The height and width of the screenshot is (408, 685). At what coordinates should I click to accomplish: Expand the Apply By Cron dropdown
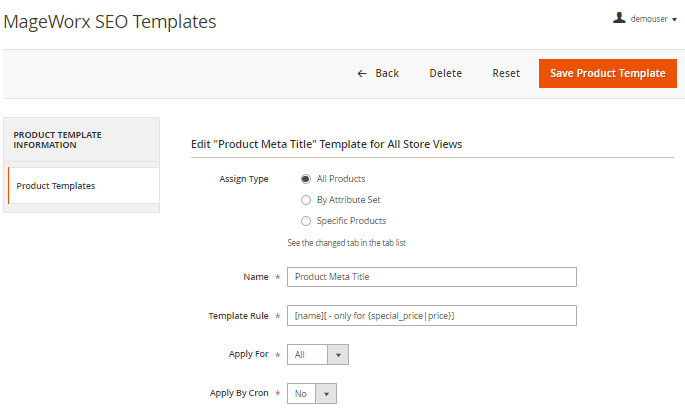tap(311, 394)
